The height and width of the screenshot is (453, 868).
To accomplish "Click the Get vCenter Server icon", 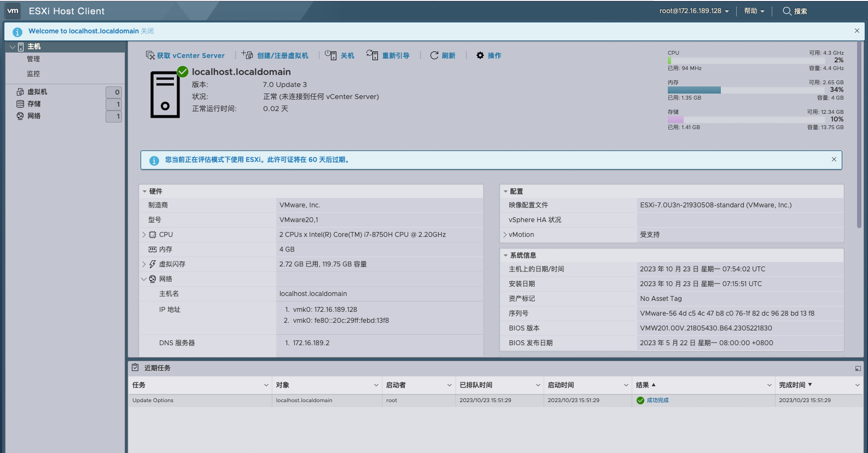I will click(x=150, y=55).
